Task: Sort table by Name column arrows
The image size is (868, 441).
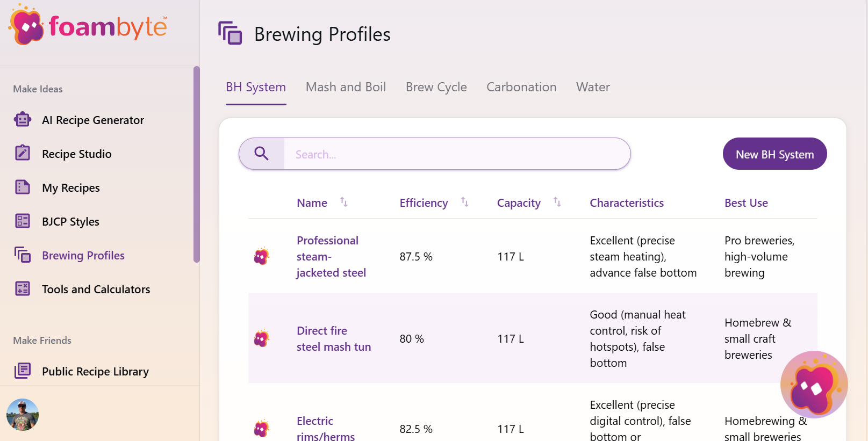Action: click(344, 202)
